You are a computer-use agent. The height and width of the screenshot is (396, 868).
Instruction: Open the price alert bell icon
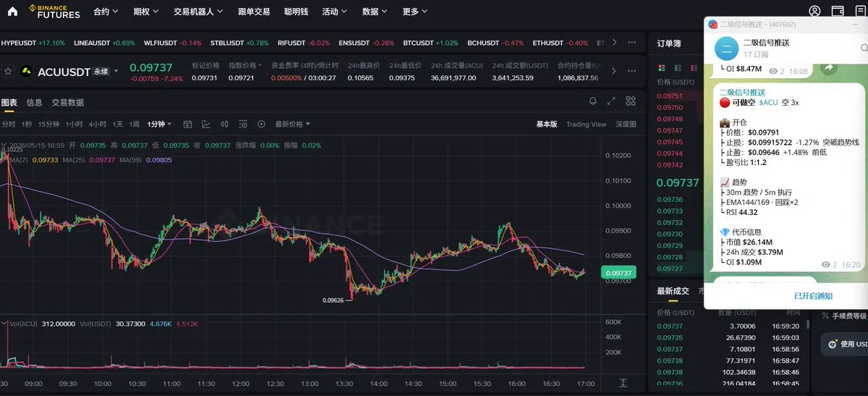click(x=593, y=101)
